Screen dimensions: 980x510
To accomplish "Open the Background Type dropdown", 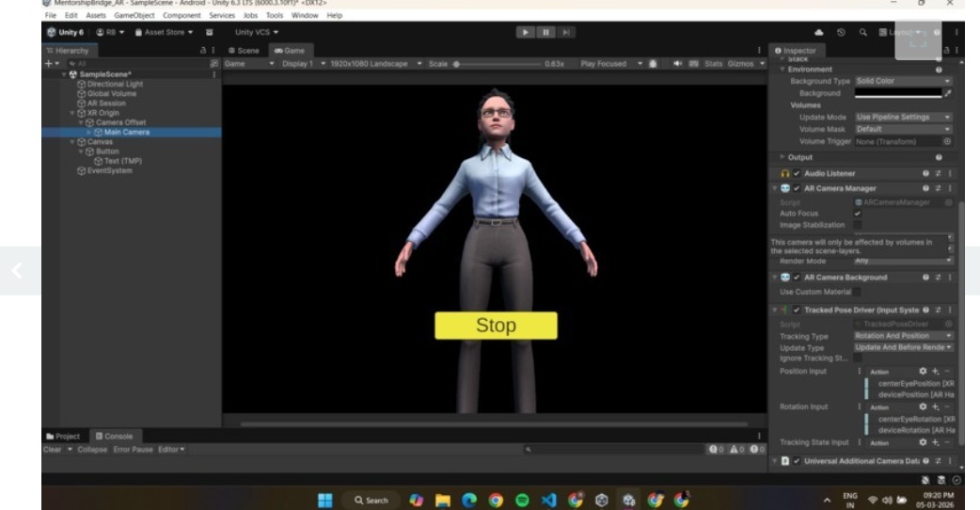I will click(x=903, y=81).
